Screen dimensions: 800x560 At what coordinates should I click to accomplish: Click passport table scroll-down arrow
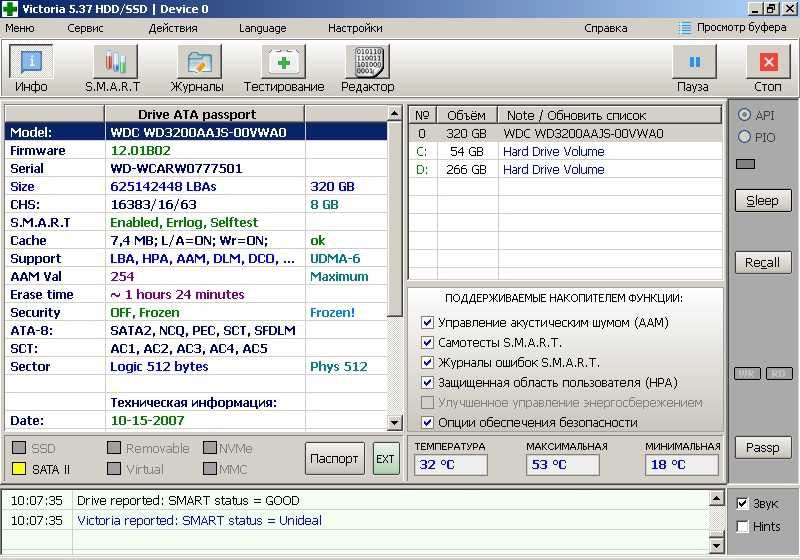point(394,422)
